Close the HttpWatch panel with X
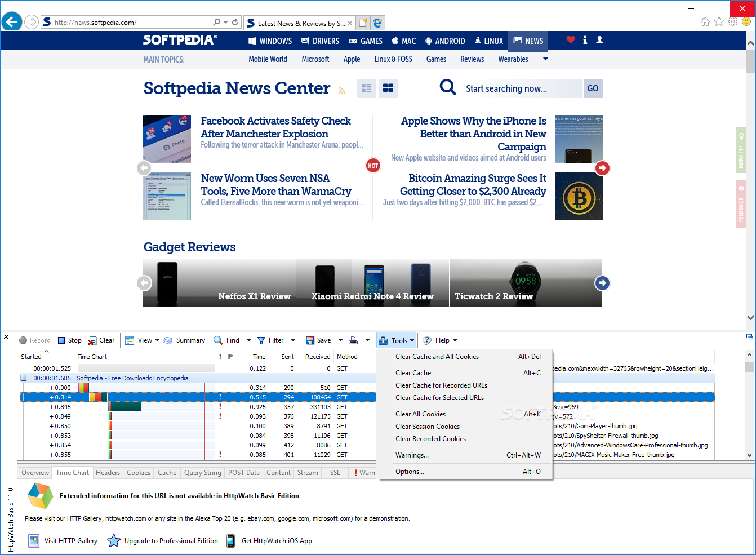 (6, 337)
